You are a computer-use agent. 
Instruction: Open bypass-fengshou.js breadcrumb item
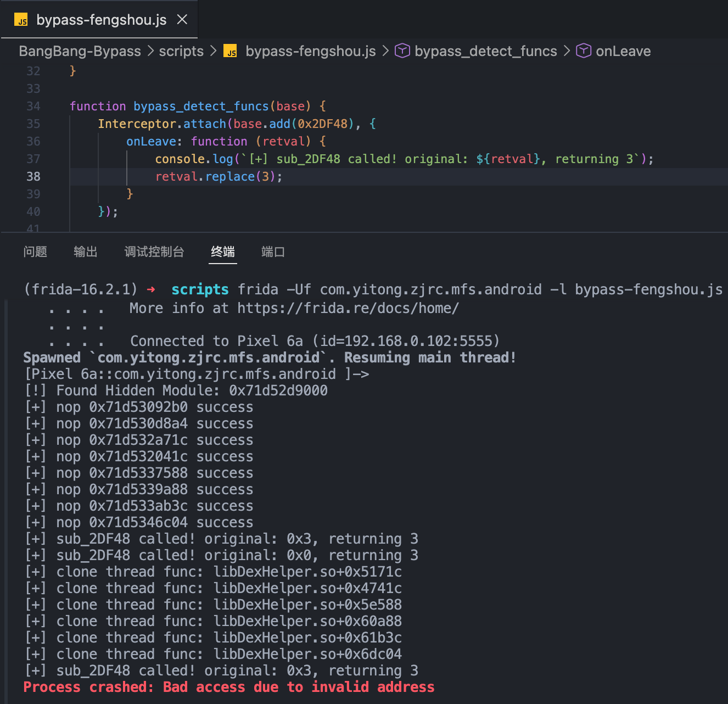click(x=310, y=51)
